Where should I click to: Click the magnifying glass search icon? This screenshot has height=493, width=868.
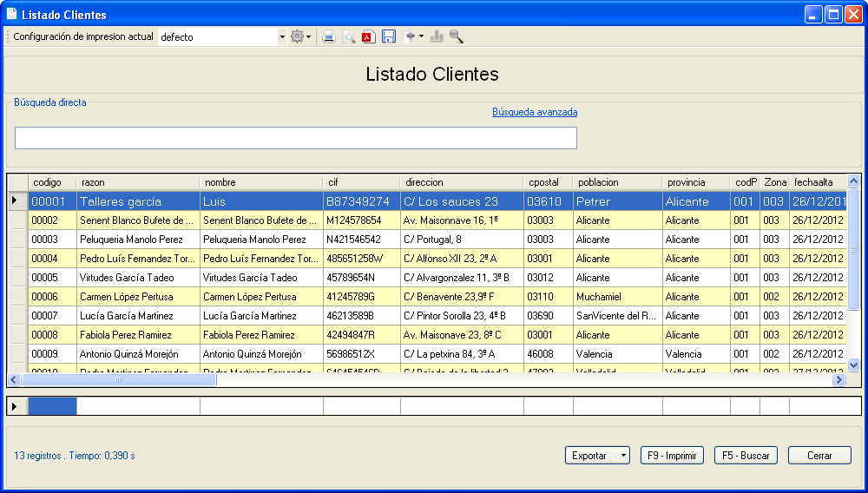pos(456,36)
